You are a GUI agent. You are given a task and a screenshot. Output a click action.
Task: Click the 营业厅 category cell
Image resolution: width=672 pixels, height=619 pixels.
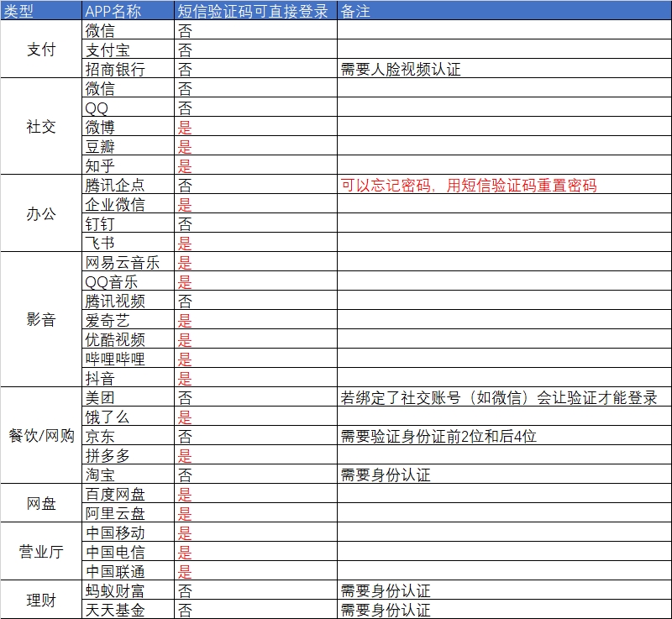click(x=41, y=551)
